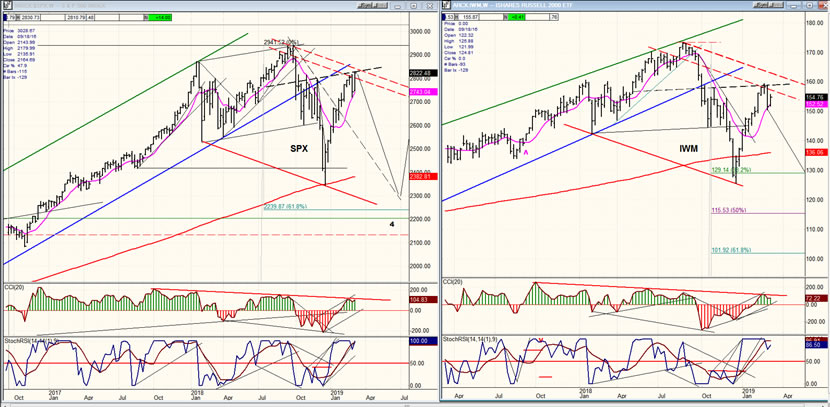Click the Date 09/18/16 line in IWM window
The height and width of the screenshot is (407, 830).
[x=461, y=29]
